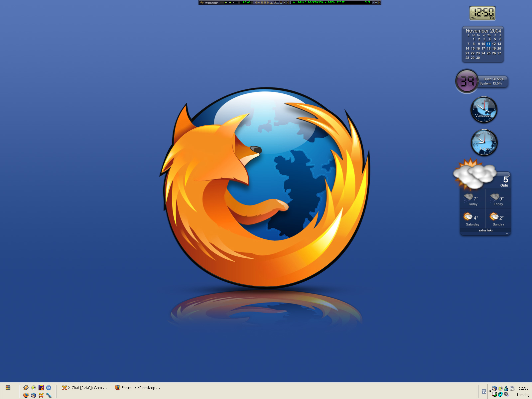Click the Tokyo analog clock widget

point(484,142)
